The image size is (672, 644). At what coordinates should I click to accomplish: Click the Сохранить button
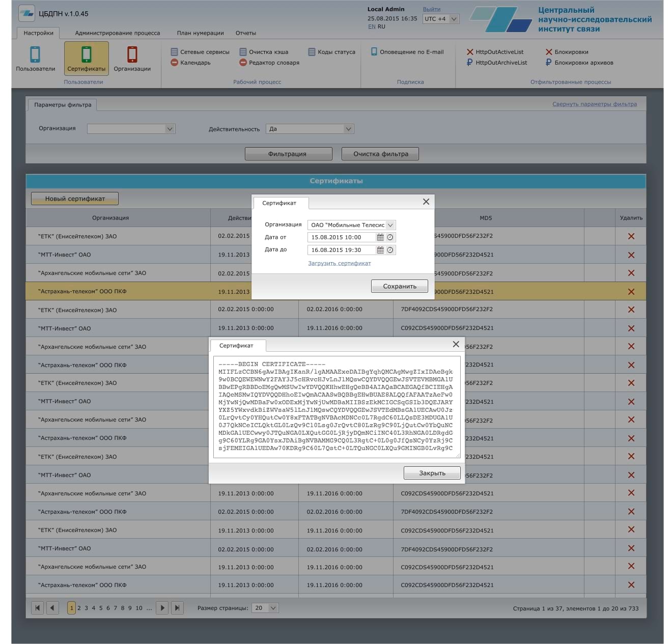click(399, 286)
